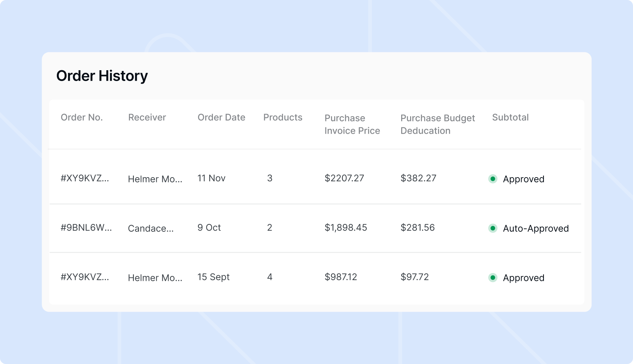Click green status dot for 11 Nov order

click(493, 179)
